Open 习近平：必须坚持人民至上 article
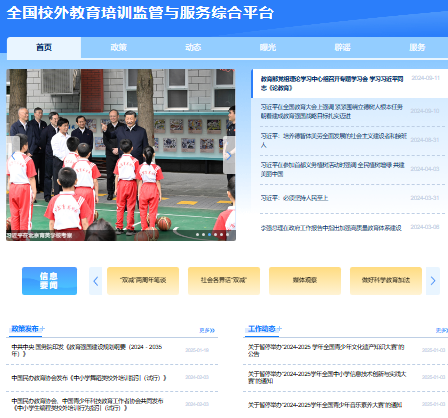This screenshot has width=448, height=418. pos(294,198)
